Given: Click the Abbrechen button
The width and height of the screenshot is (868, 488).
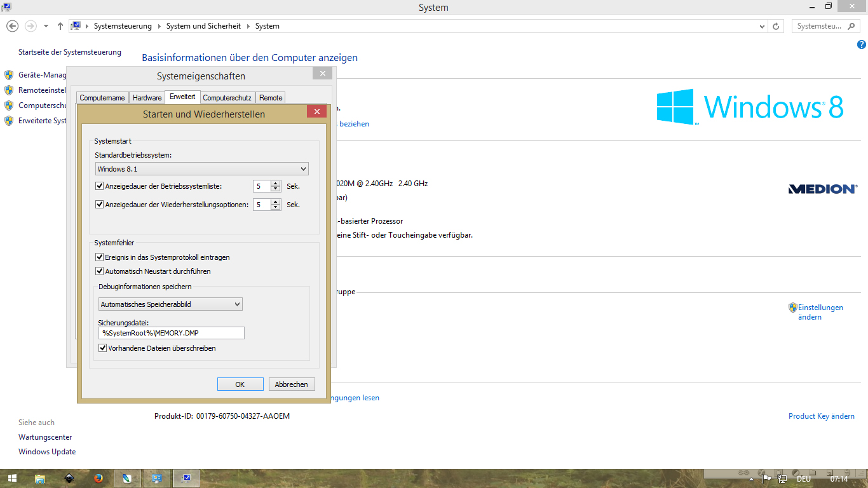Looking at the screenshot, I should tap(292, 384).
